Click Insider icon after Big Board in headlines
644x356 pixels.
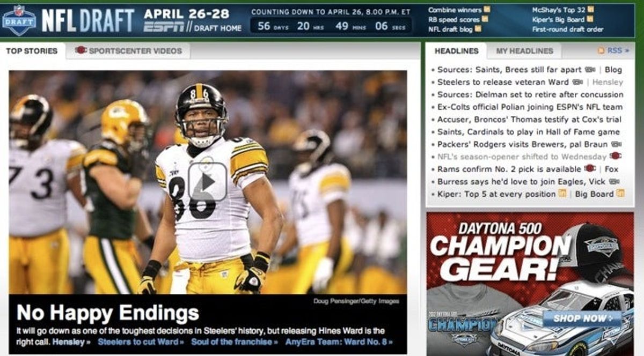point(620,193)
